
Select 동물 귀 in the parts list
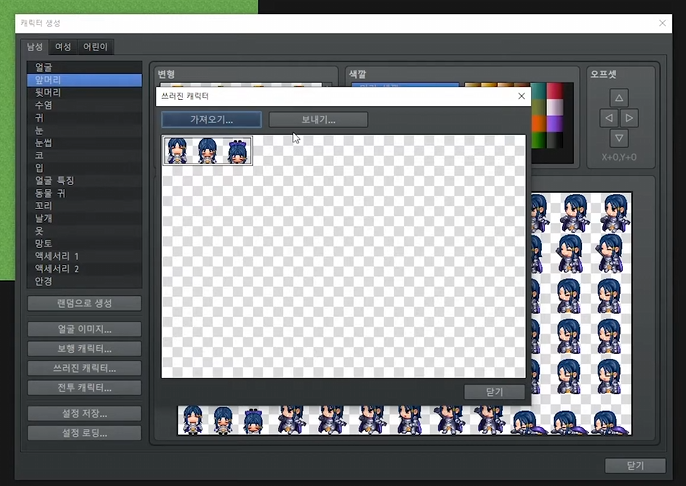pos(84,193)
